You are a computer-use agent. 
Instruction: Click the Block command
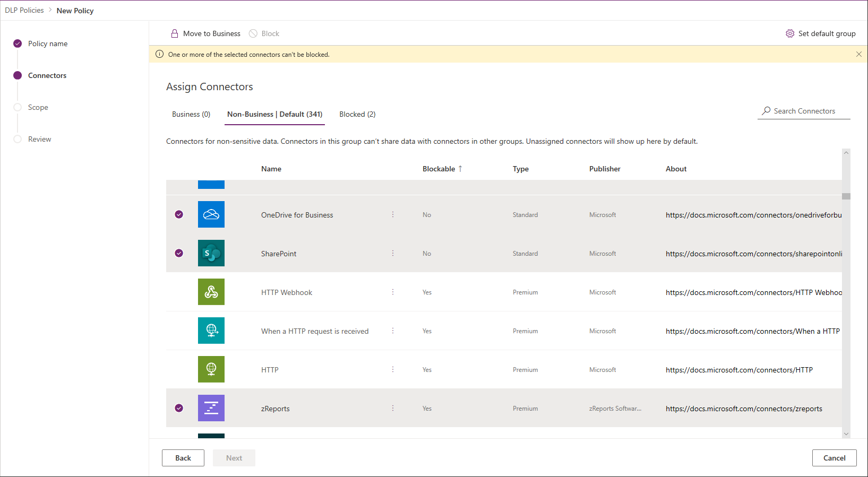pyautogui.click(x=264, y=33)
